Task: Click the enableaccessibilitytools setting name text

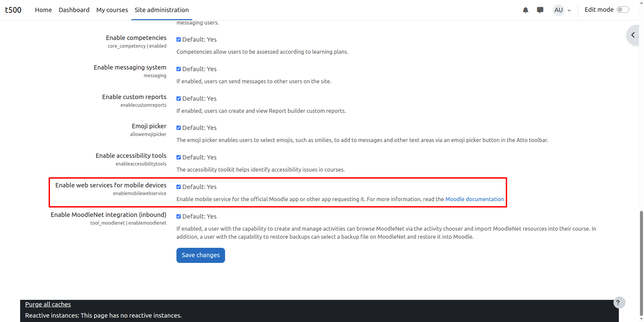Action: [141, 164]
